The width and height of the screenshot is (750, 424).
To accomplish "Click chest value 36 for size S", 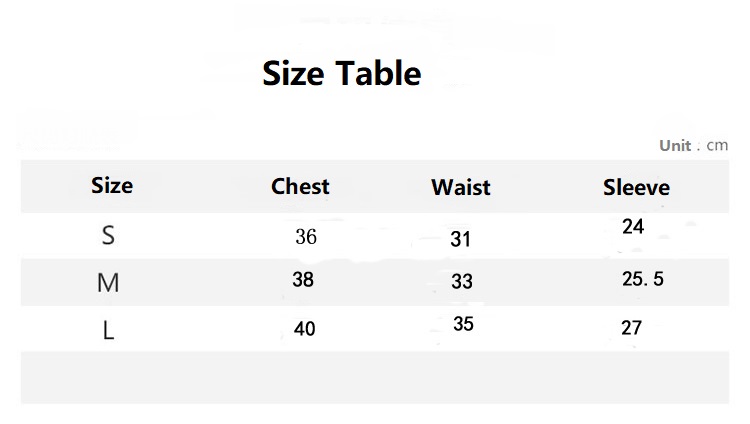I will click(x=306, y=236).
